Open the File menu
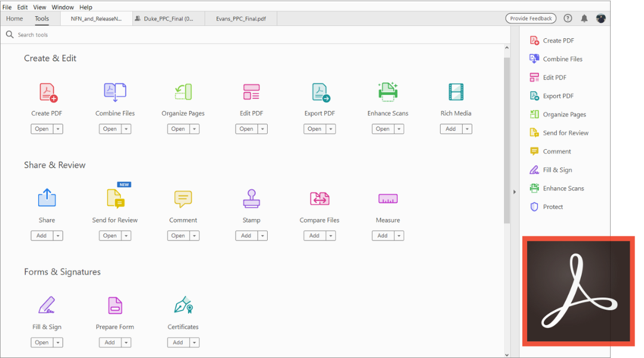 7,7
